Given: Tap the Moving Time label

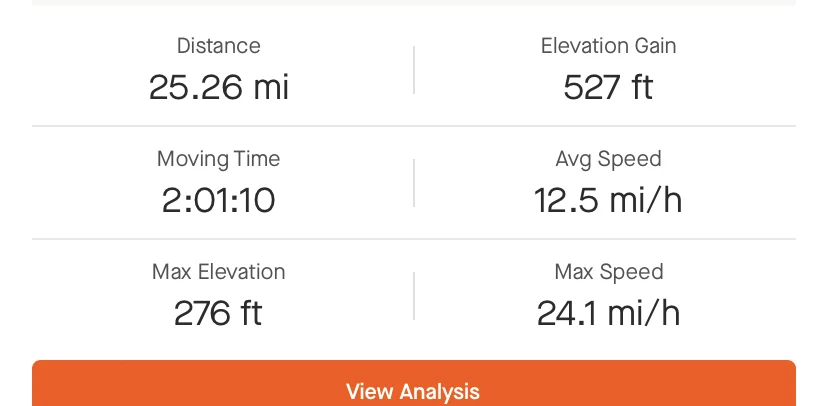Looking at the screenshot, I should pos(219,159).
